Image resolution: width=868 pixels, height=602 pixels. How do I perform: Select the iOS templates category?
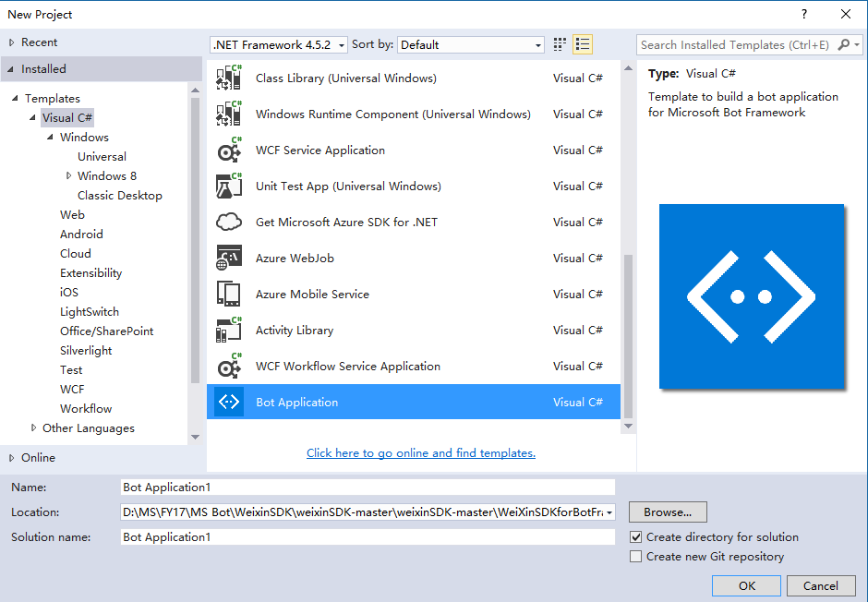tap(69, 292)
